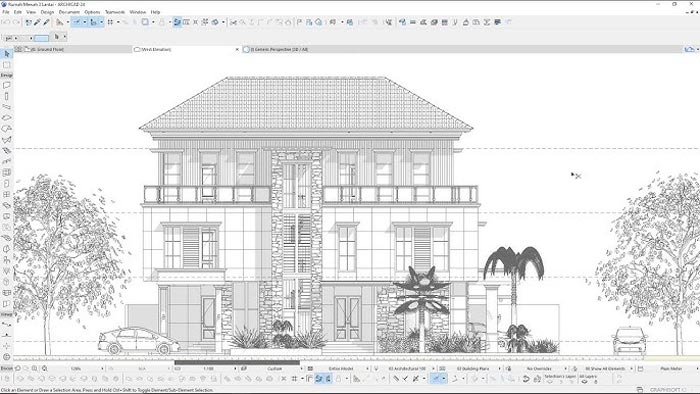Viewport: 700px width, 394px height.
Task: Toggle Grid Snap button in top toolbar
Action: point(110,22)
